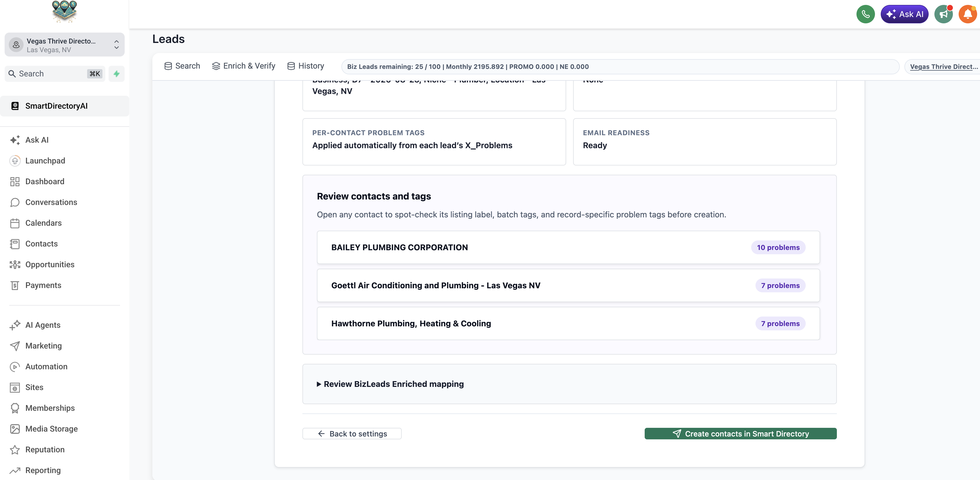Open the Vegas Thrive Direct... link
The width and height of the screenshot is (980, 480).
(943, 67)
